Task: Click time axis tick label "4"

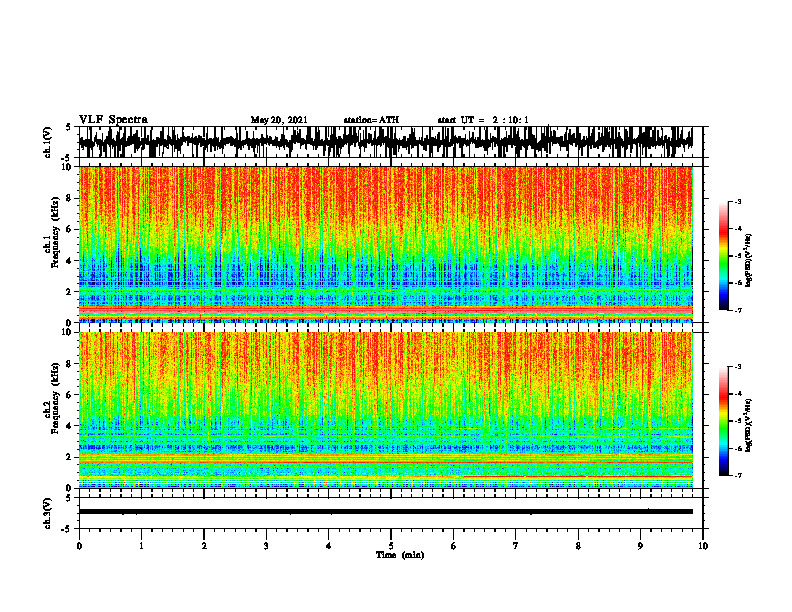Action: [x=329, y=546]
